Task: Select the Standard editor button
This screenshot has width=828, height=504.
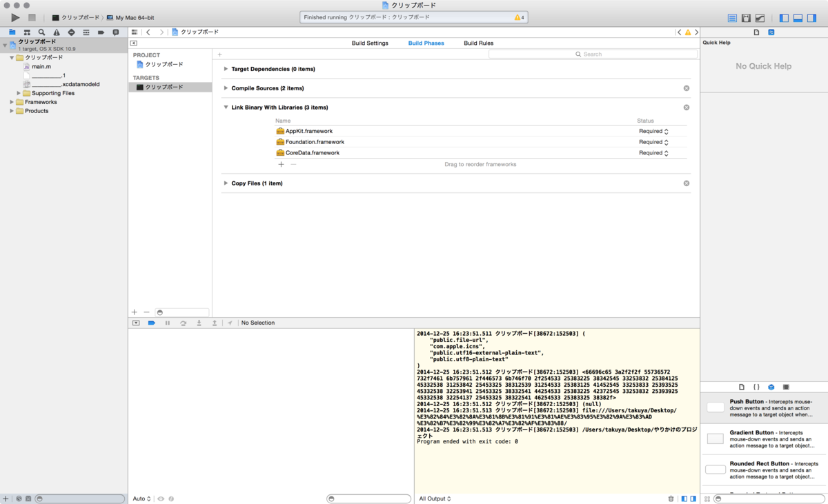Action: click(x=732, y=17)
